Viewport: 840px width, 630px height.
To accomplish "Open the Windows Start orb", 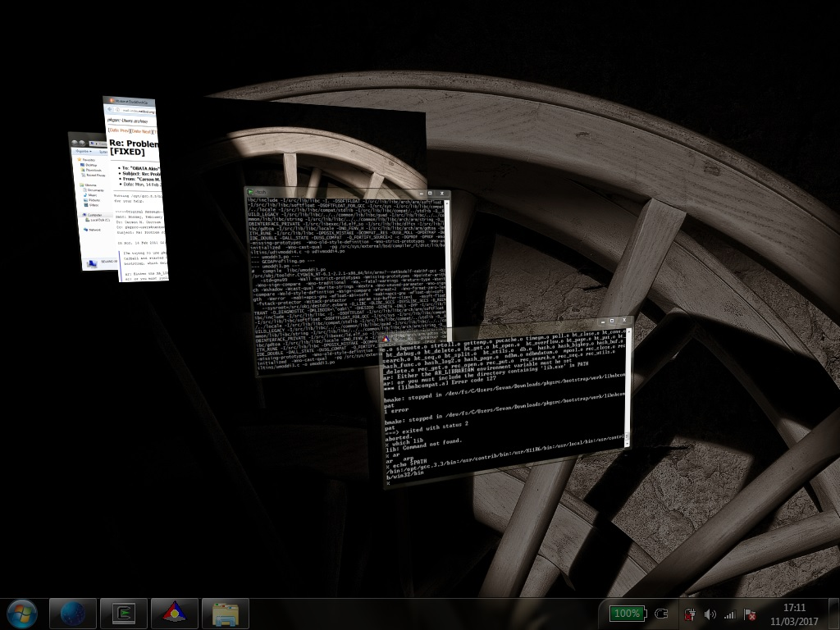I will pos(22,614).
